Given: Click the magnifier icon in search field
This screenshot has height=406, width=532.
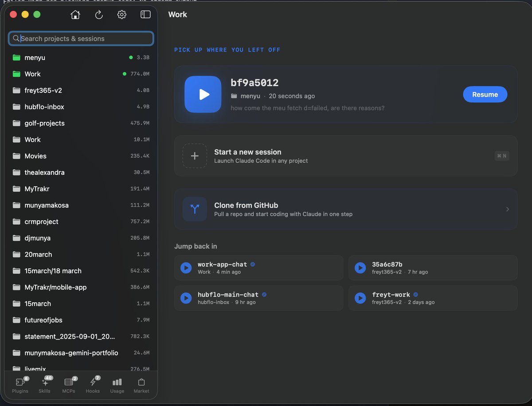Looking at the screenshot, I should tap(16, 39).
